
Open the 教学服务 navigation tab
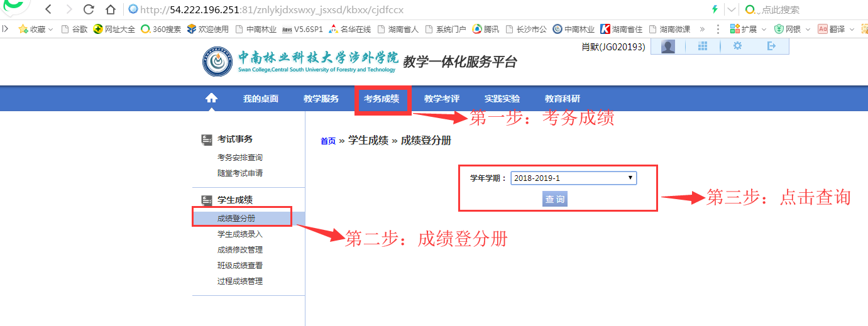[x=321, y=99]
